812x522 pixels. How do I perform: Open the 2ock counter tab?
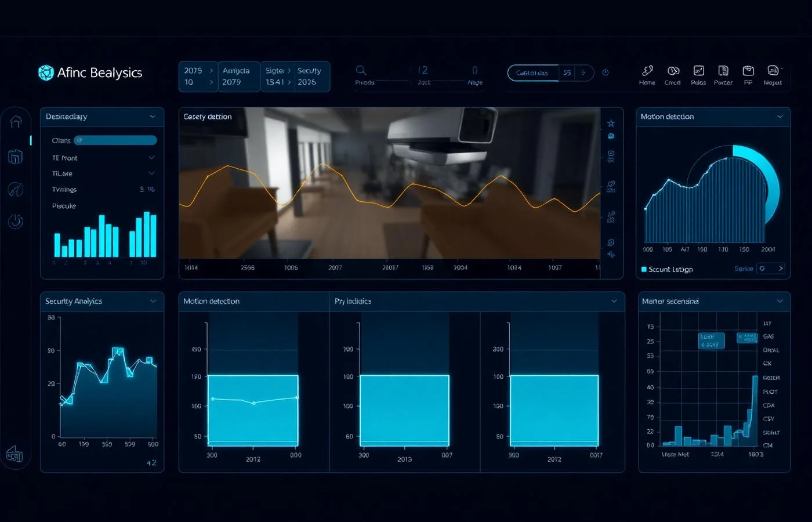424,75
